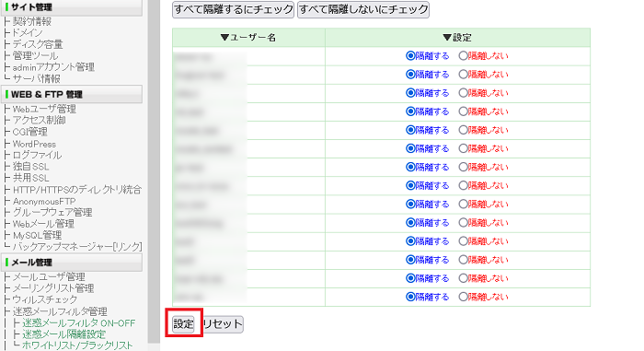The image size is (644, 351).
Task: Open ホワイトリスト/ブラックリスト link
Action: click(77, 345)
